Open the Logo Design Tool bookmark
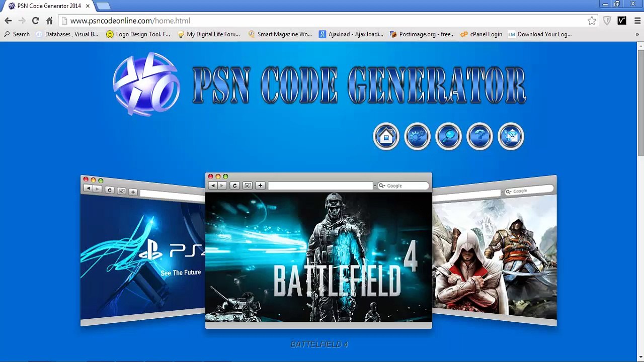 [x=138, y=34]
